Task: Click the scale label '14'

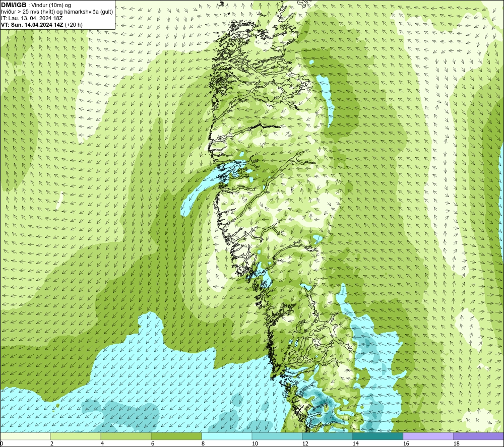Action: tap(356, 444)
